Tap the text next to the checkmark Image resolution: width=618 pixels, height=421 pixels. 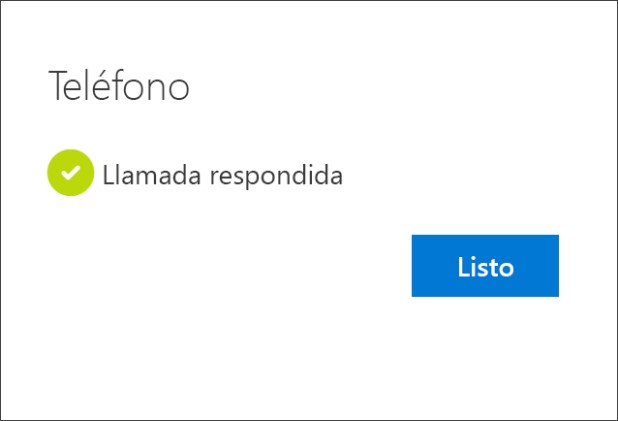pyautogui.click(x=223, y=176)
